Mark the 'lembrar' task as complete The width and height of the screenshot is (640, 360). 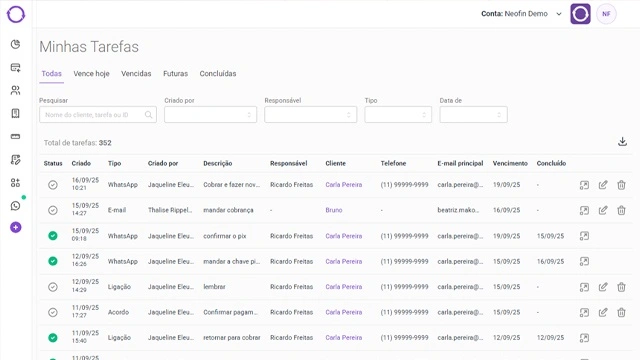click(53, 287)
